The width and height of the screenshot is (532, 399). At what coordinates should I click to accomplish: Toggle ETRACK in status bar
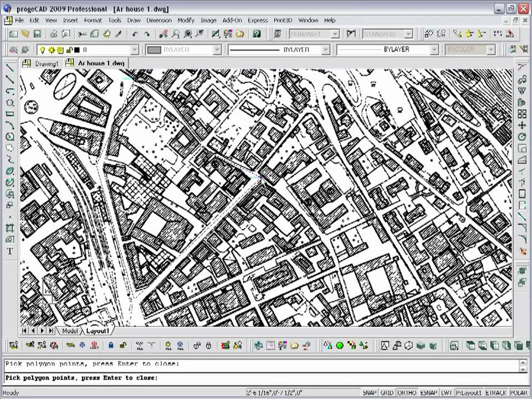pyautogui.click(x=495, y=392)
